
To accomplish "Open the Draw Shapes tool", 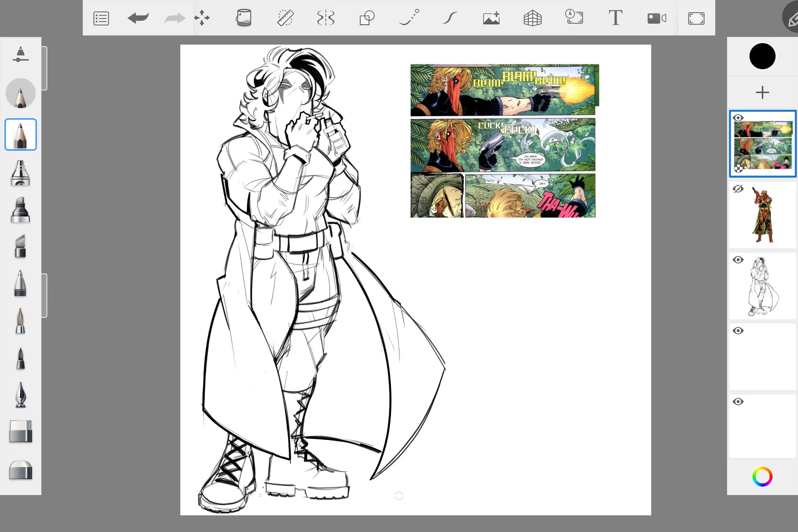I will point(367,18).
